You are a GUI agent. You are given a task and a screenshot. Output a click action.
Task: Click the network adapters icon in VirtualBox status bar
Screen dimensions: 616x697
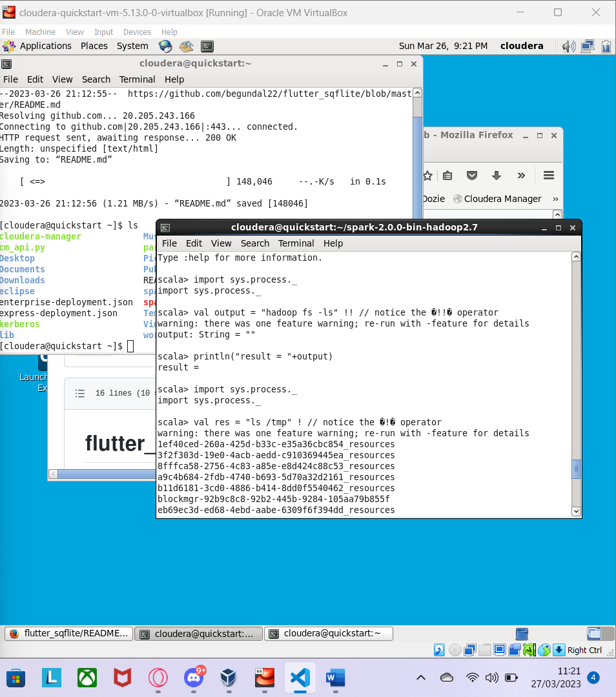tap(469, 648)
